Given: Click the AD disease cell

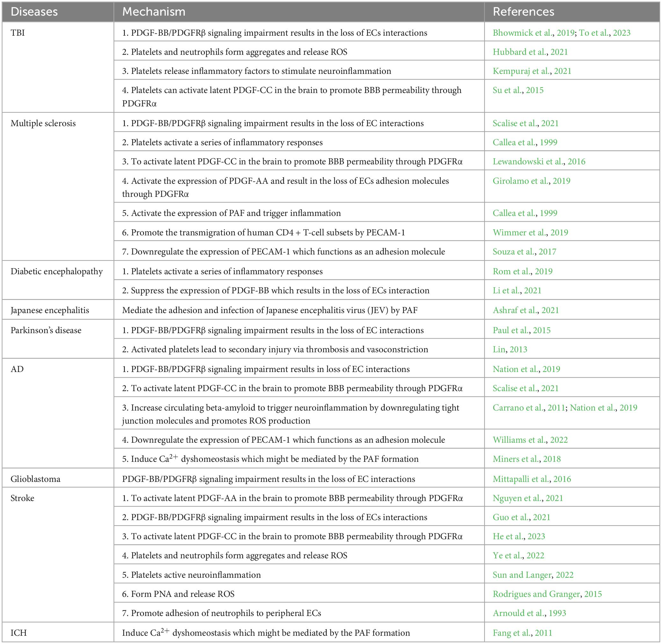Looking at the screenshot, I should coord(58,413).
